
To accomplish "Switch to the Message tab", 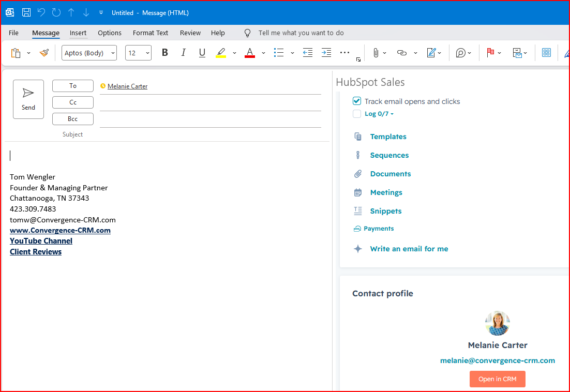I will click(x=46, y=33).
